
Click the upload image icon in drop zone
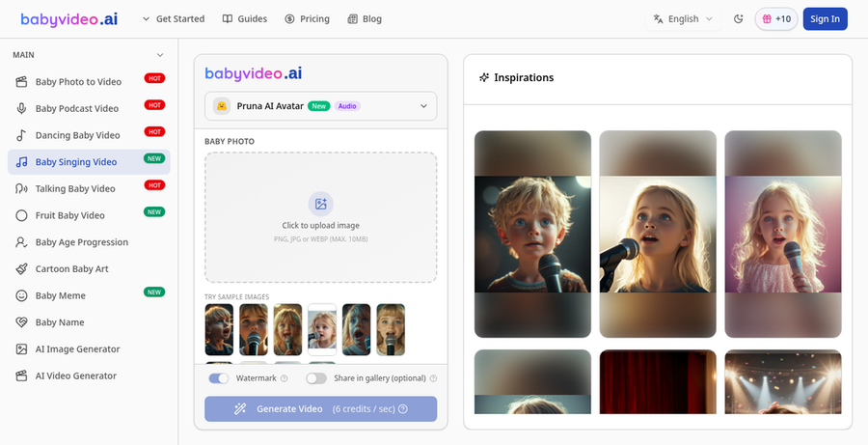pos(320,204)
